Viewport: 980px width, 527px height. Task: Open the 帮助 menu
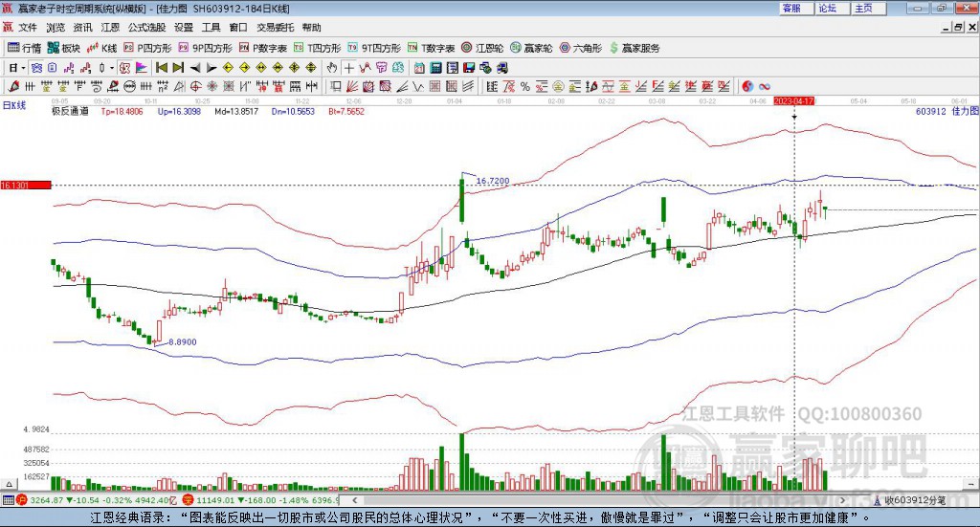tap(311, 28)
